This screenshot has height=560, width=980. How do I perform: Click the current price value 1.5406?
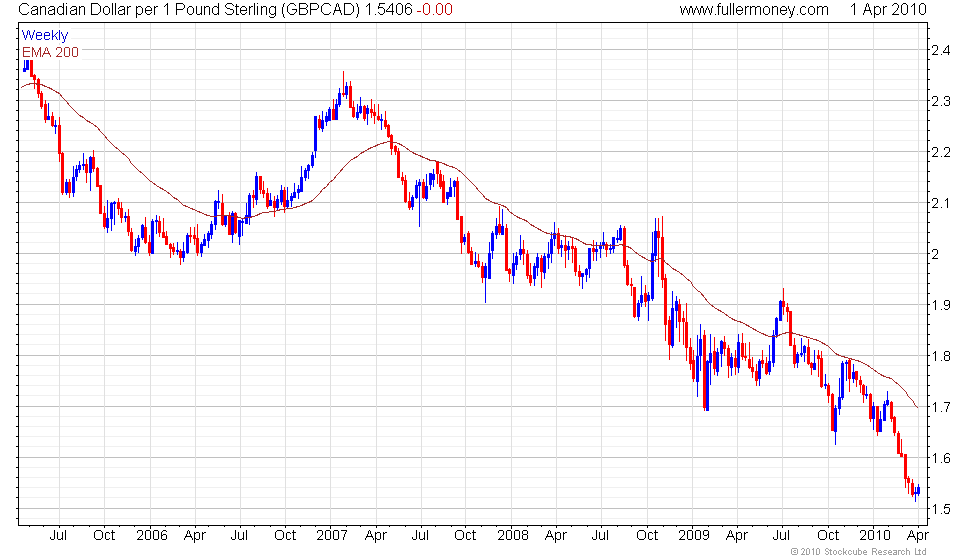tap(388, 10)
